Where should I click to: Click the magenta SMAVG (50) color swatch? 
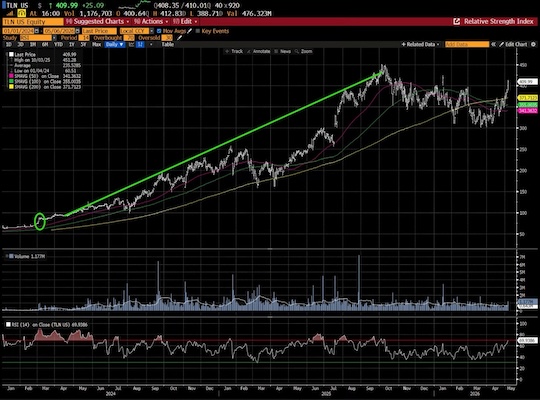pyautogui.click(x=11, y=76)
